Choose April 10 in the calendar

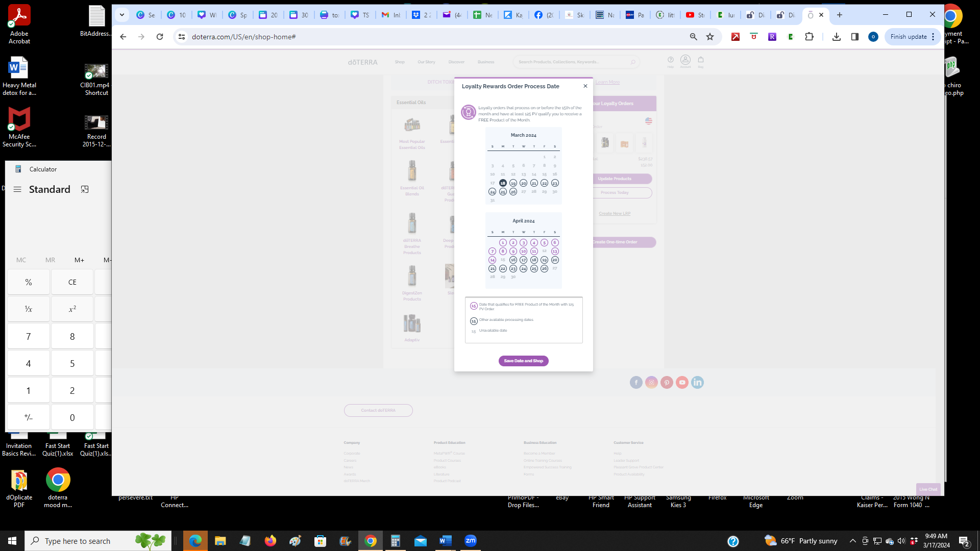coord(523,252)
